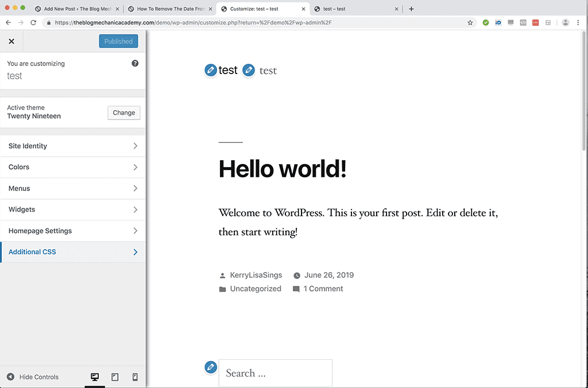Click the edit pencil next to the Search widget
The image size is (588, 388).
[x=211, y=367]
